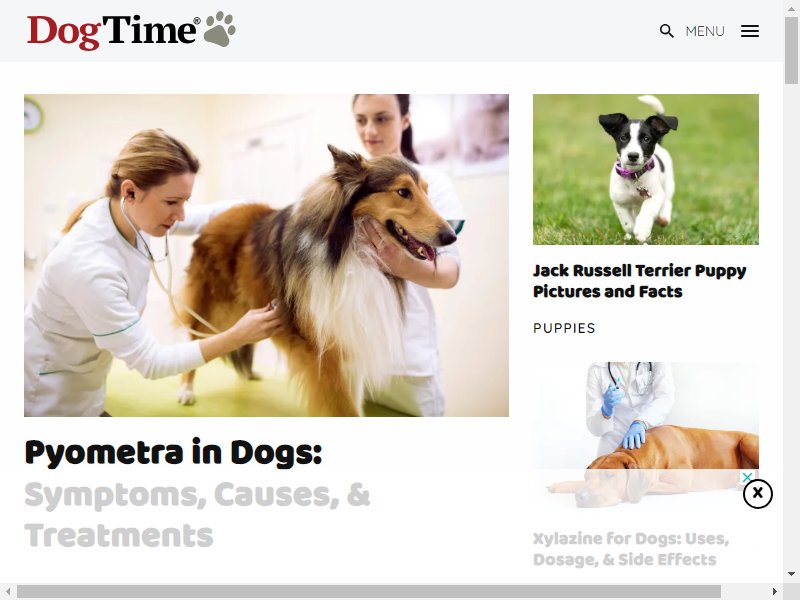Click the vertical scrollbar down arrow
Screen dimensions: 800x600
click(x=791, y=573)
